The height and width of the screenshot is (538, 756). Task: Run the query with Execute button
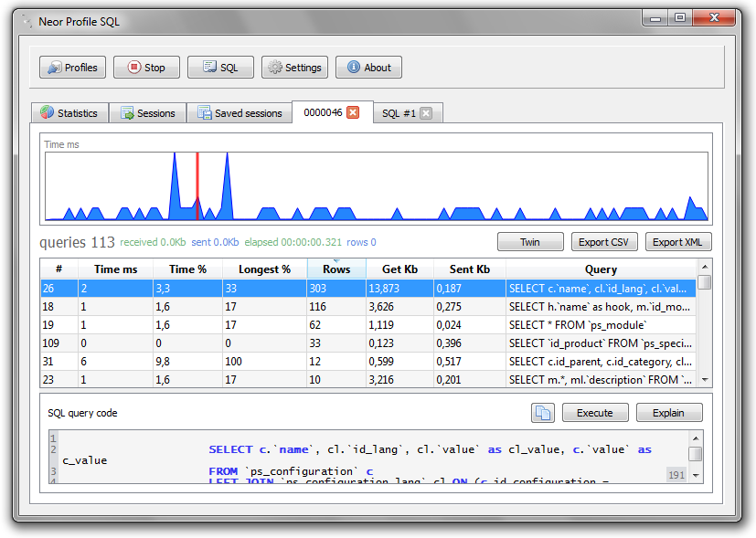595,413
